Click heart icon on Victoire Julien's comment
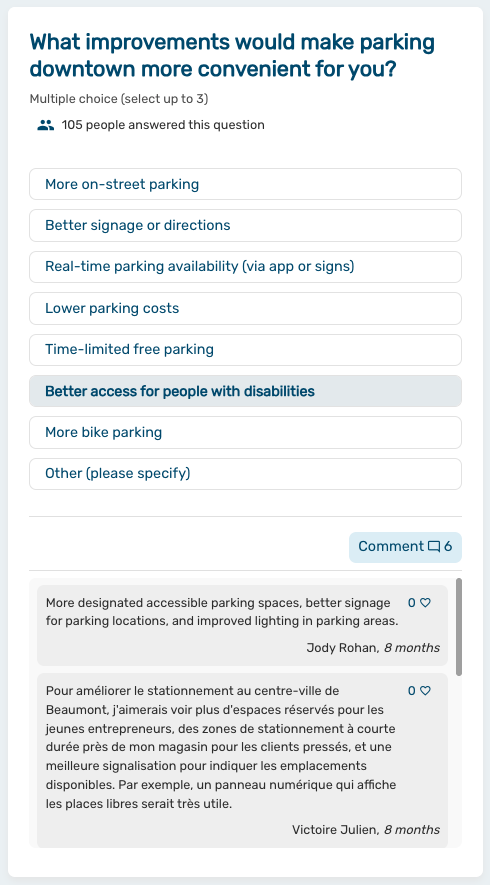The height and width of the screenshot is (885, 490). [425, 691]
